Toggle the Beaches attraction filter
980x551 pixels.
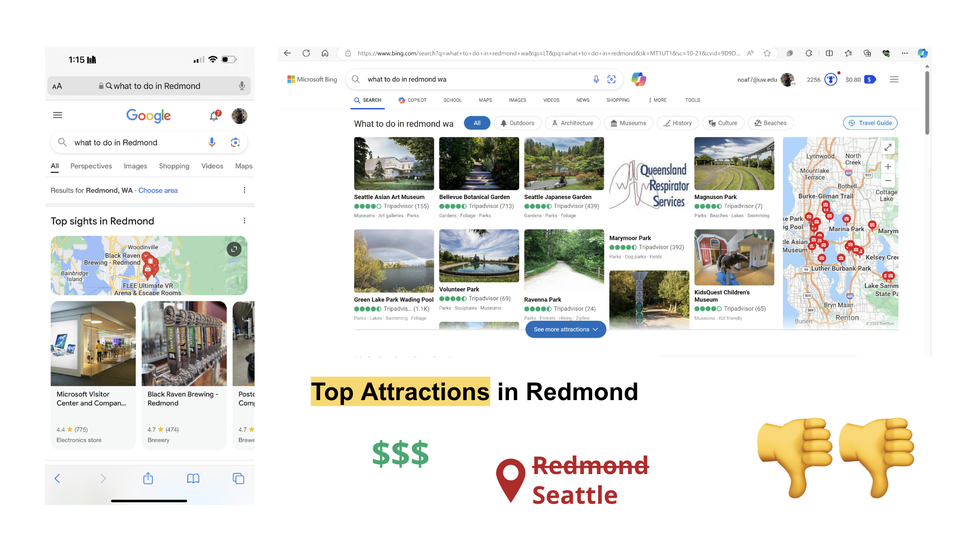tap(770, 123)
